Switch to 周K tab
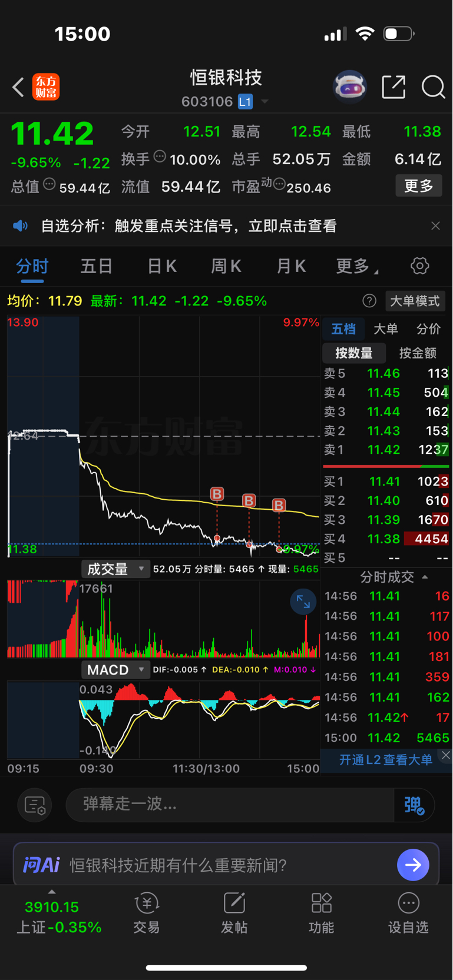453x980 pixels. [x=226, y=267]
